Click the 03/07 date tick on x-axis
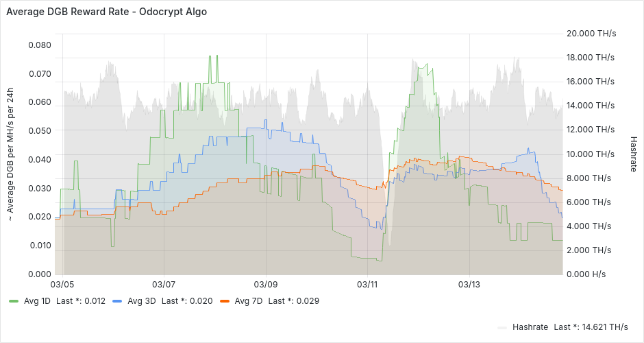The width and height of the screenshot is (644, 343). pyautogui.click(x=164, y=283)
